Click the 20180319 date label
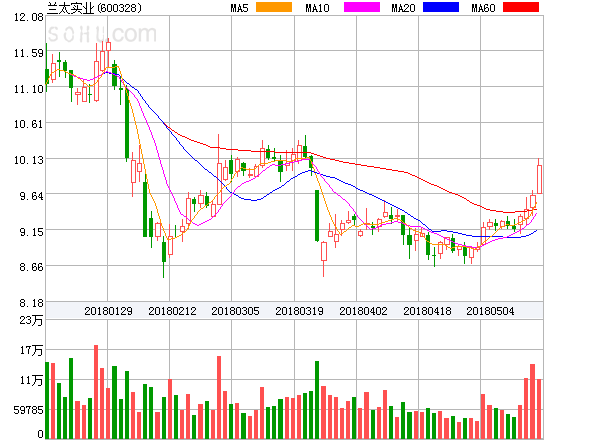This screenshot has width=600, height=440. click(299, 311)
